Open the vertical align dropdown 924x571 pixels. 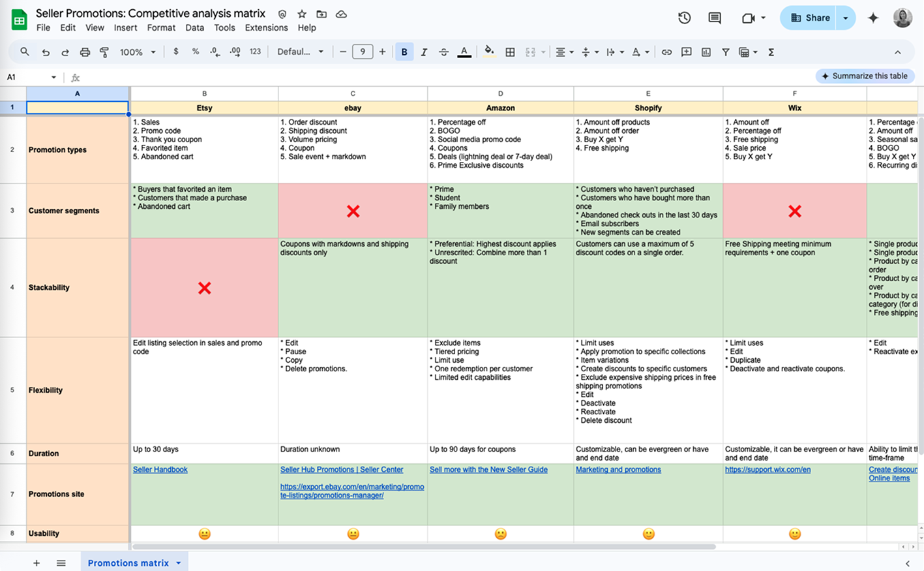[589, 52]
